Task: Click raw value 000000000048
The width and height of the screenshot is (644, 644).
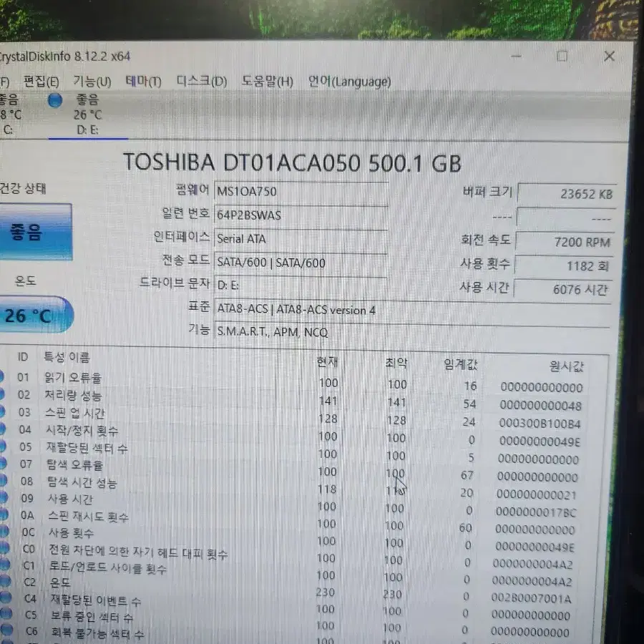Action: [x=540, y=406]
